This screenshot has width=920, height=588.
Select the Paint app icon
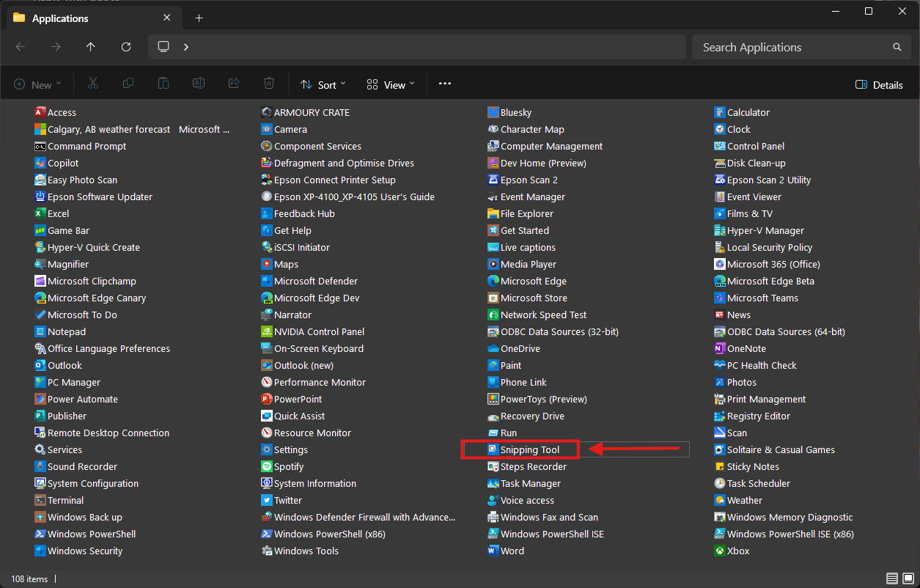pyautogui.click(x=494, y=365)
